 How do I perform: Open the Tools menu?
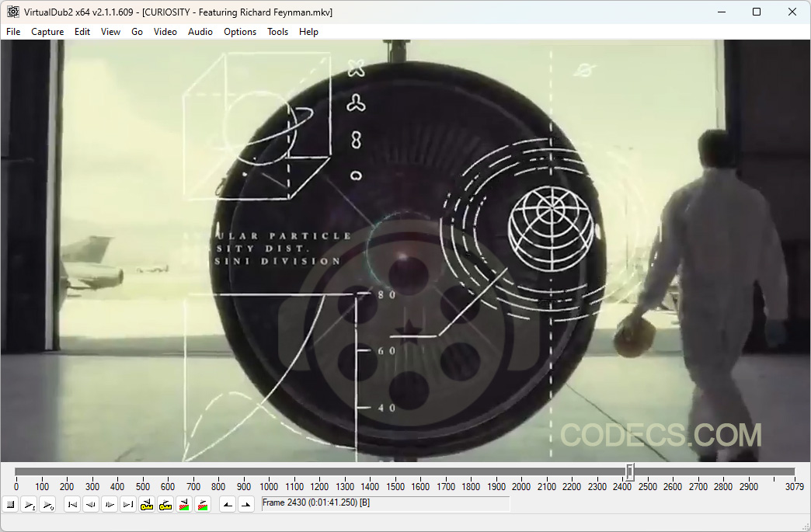[x=278, y=32]
